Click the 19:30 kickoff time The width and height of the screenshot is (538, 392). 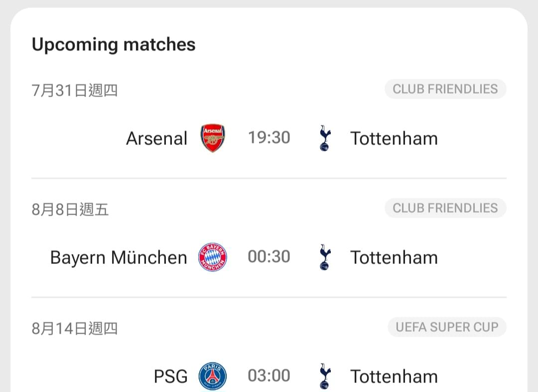point(269,138)
